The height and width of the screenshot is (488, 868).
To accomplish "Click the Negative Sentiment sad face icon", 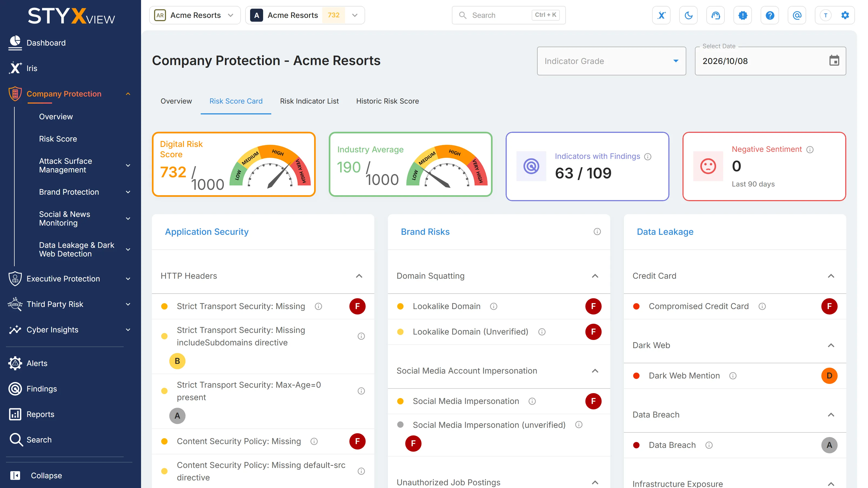I will click(708, 166).
